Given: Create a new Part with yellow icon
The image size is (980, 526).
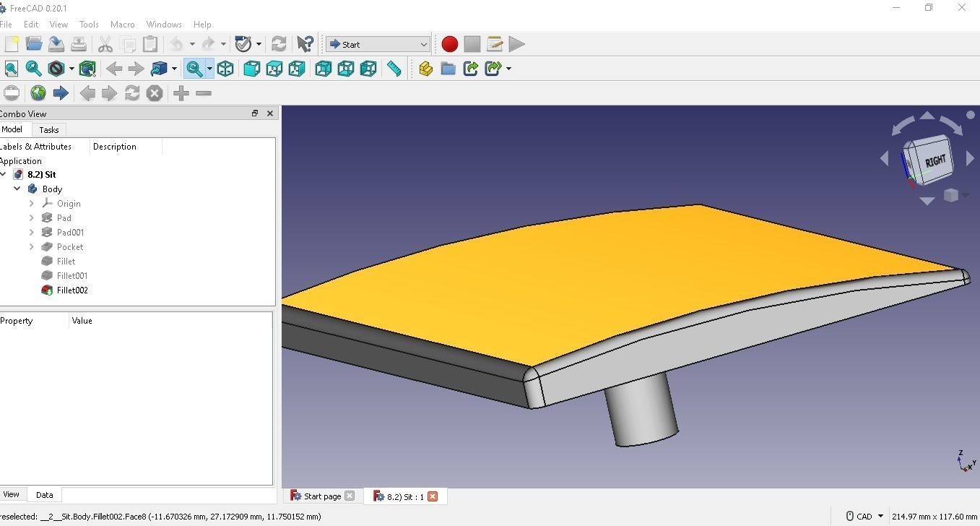Looking at the screenshot, I should (x=425, y=69).
